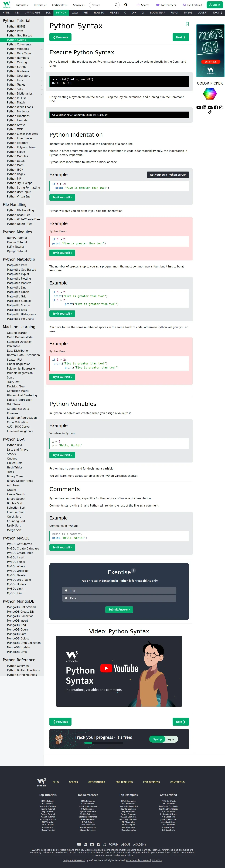Open TikTok icon under the color picker
This screenshot has height=868, width=225.
[210, 112]
